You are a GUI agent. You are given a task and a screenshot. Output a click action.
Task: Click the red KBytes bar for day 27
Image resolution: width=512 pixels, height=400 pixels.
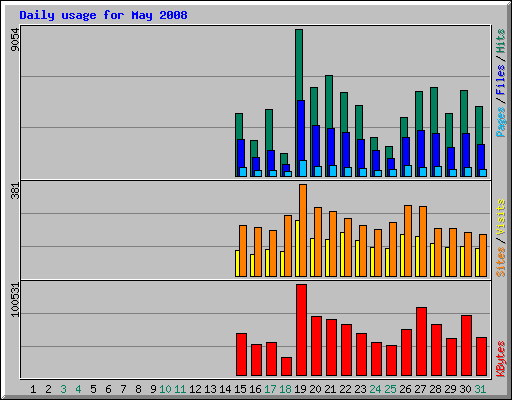pyautogui.click(x=421, y=342)
